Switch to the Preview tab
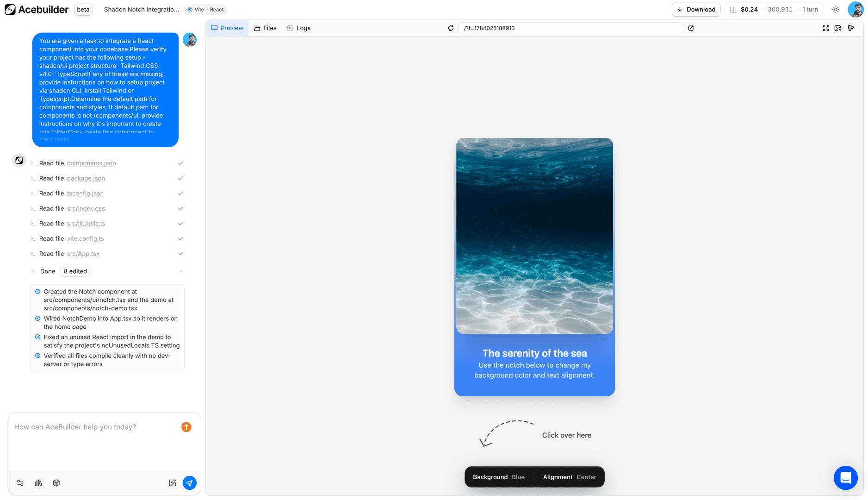The height and width of the screenshot is (500, 868). [x=227, y=28]
